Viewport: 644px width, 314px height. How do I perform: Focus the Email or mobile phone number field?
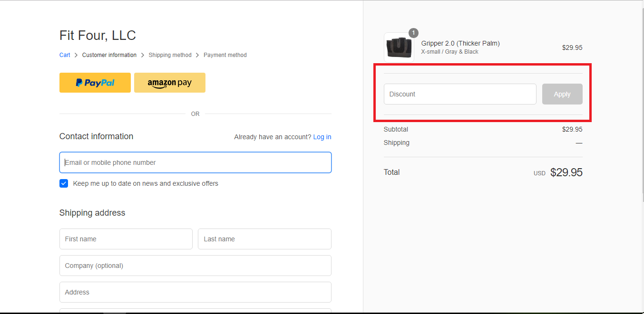point(195,162)
